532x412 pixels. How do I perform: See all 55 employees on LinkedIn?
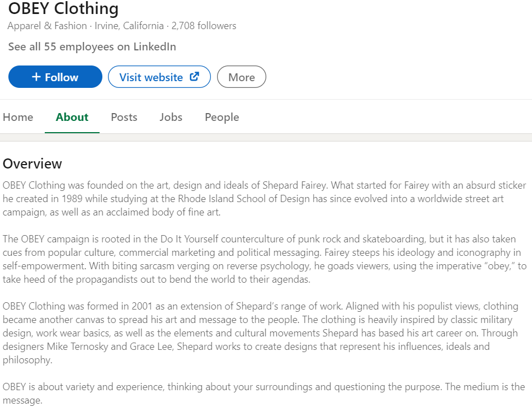pyautogui.click(x=92, y=46)
